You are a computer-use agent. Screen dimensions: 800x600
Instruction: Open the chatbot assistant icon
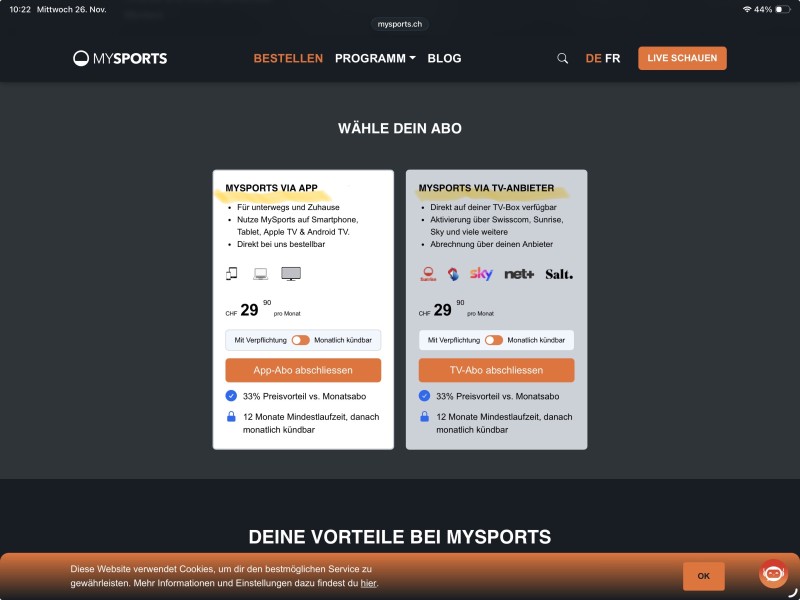(x=773, y=573)
